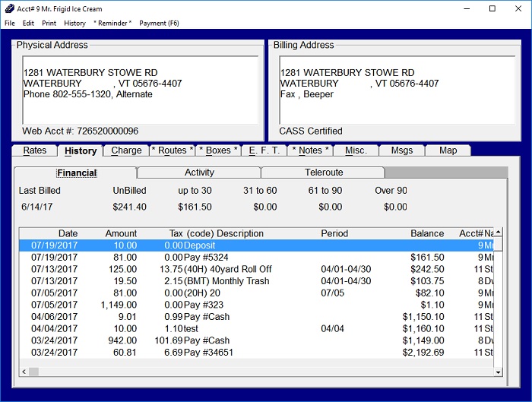The image size is (532, 402).
Task: Switch to the Rates tab
Action: pyautogui.click(x=35, y=150)
